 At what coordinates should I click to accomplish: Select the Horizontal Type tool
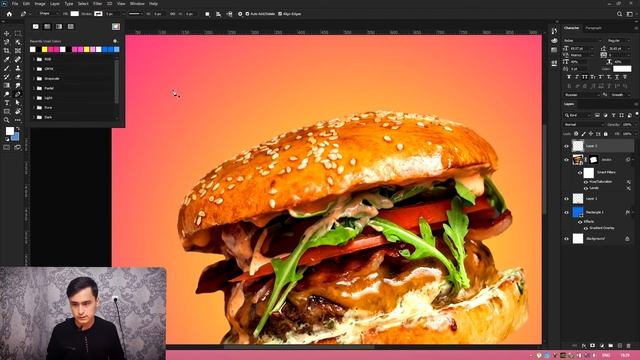[x=7, y=103]
